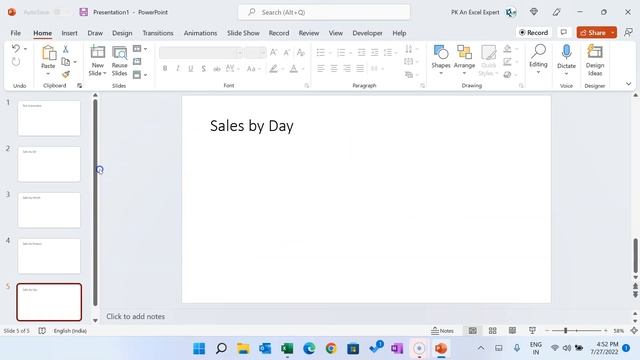Click the Redo icon below Undo
Image resolution: width=640 pixels, height=360 pixels.
coord(16,62)
